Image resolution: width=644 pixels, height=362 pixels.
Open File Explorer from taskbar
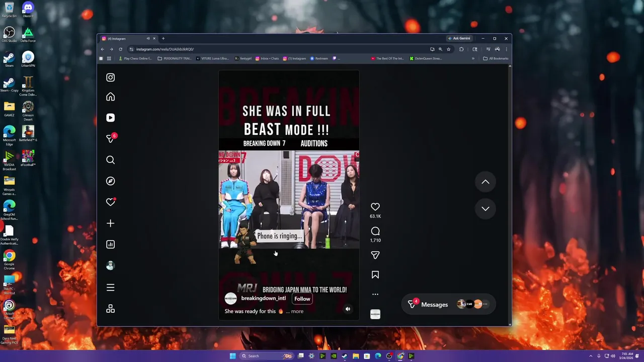356,356
